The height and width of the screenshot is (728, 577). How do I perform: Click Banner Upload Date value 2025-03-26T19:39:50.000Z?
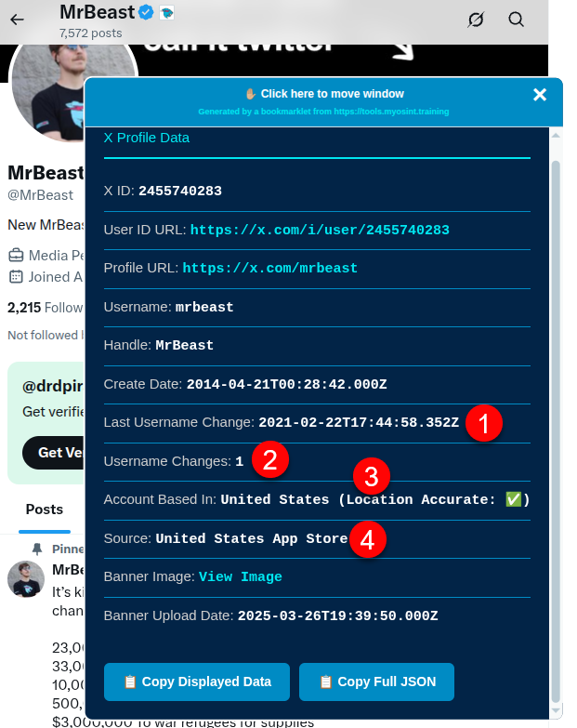(337, 616)
